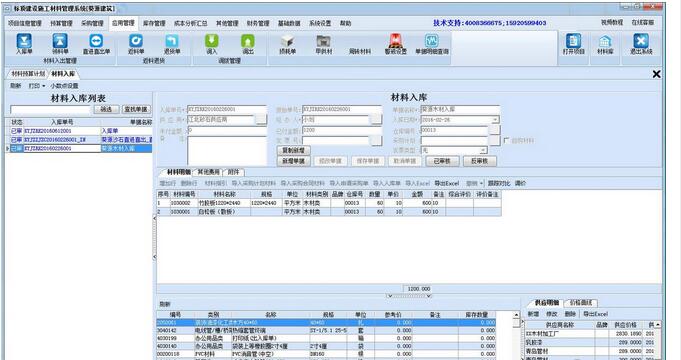The height and width of the screenshot is (360, 681).
Task: Click the 筛选 button
Action: 106,109
